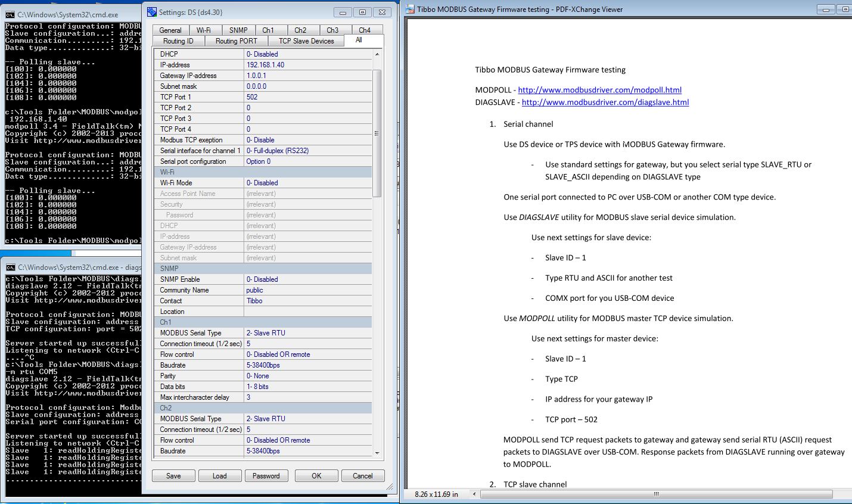Select the Data bits row label
Viewport: 852px width, 504px height.
[x=173, y=387]
